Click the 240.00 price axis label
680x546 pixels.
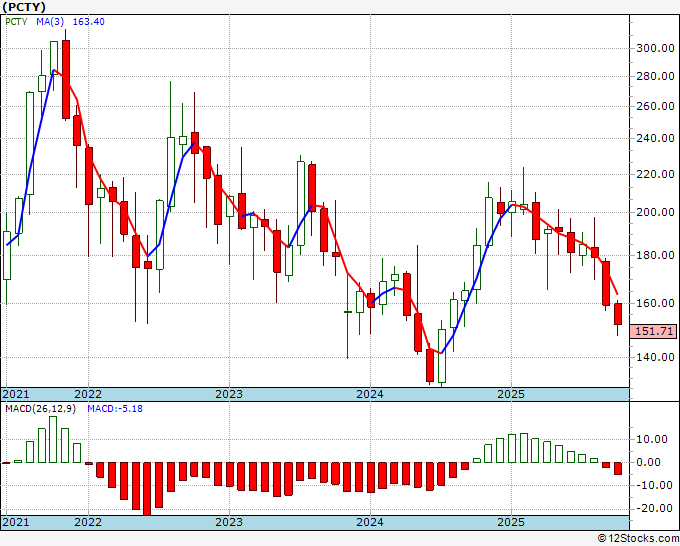click(655, 139)
